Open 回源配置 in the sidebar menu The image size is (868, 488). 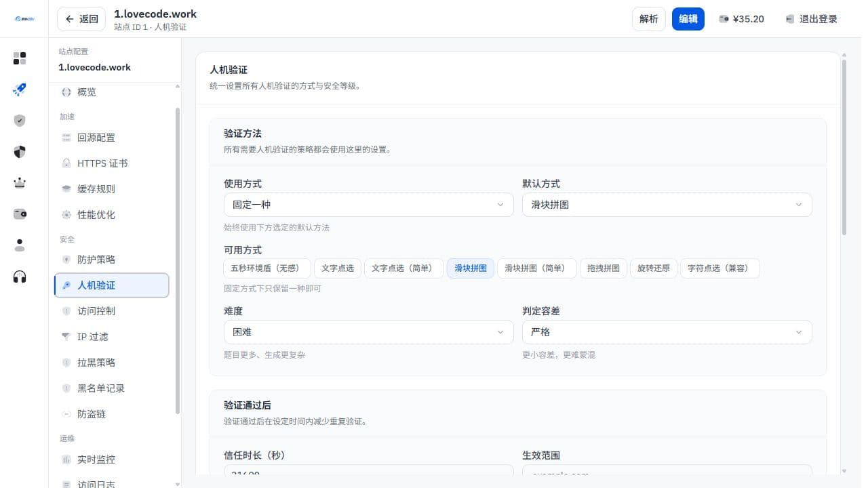112,138
